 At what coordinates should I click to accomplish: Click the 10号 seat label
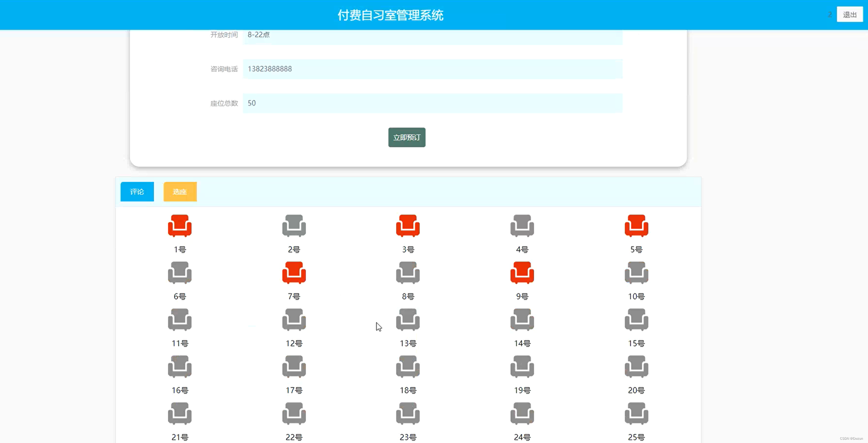[636, 296]
